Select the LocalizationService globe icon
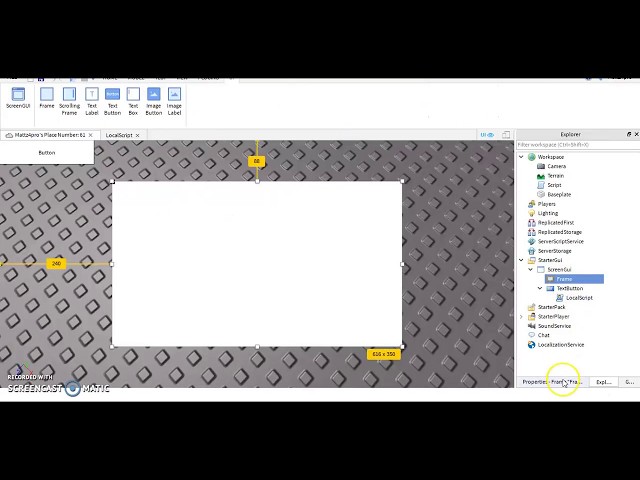This screenshot has width=640, height=480. [x=531, y=345]
